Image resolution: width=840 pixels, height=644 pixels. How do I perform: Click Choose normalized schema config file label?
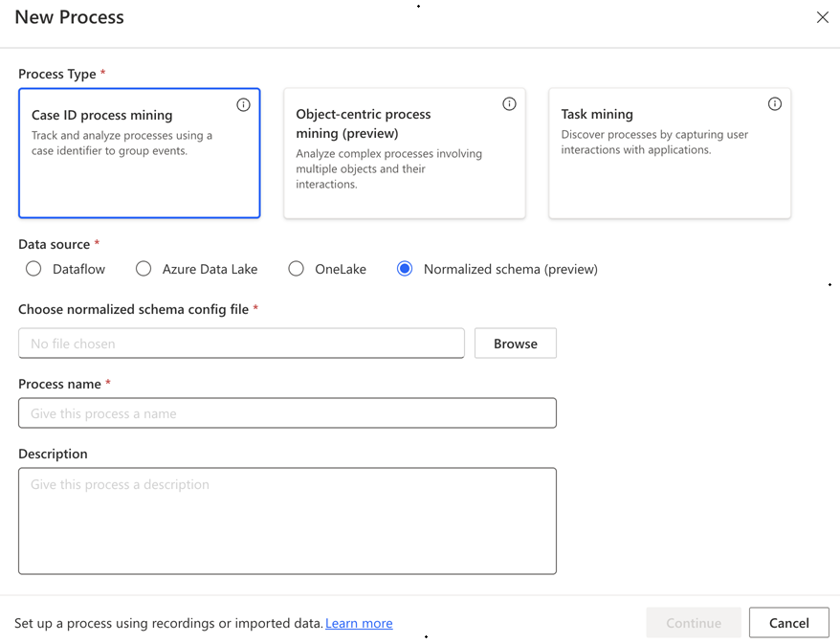(133, 310)
